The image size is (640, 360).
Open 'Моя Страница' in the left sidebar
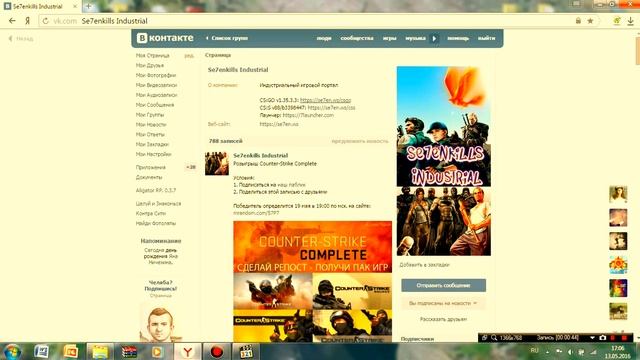[x=153, y=56]
